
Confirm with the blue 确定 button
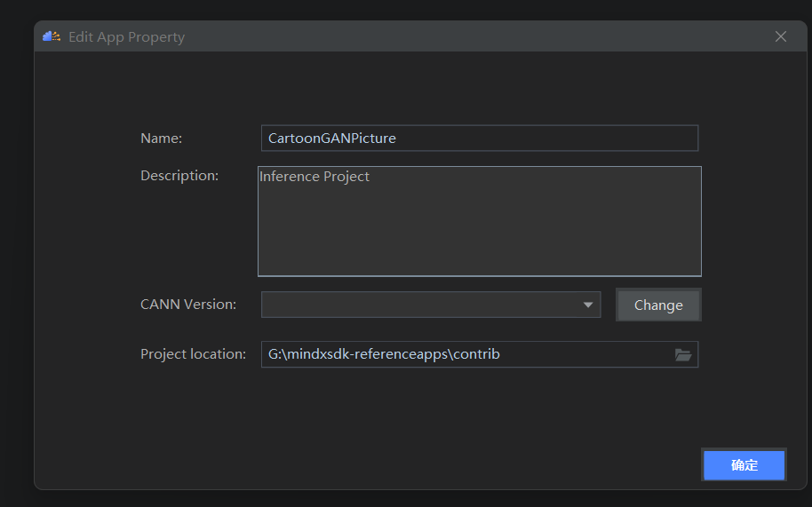pos(744,465)
